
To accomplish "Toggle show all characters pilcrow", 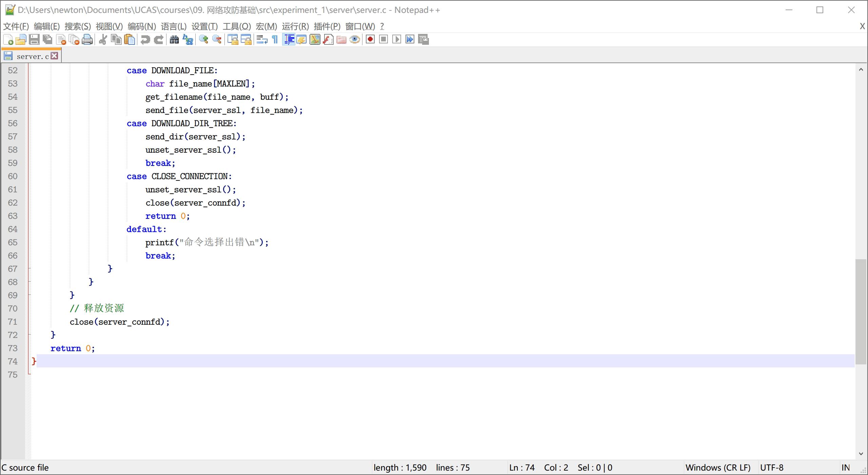I will (x=275, y=40).
